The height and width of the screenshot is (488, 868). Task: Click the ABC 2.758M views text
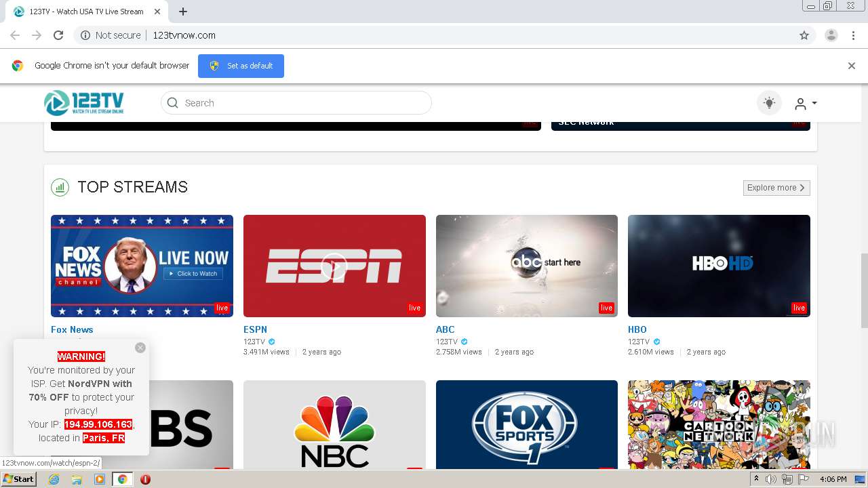459,352
